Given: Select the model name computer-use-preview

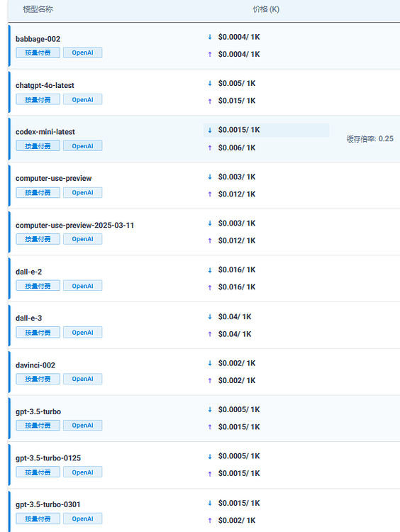Looking at the screenshot, I should pyautogui.click(x=54, y=179).
